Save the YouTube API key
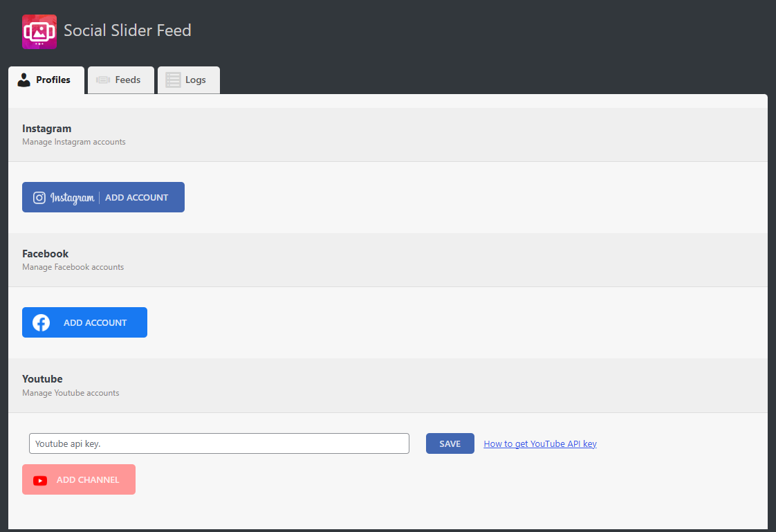Viewport: 776px width, 532px height. pos(450,443)
